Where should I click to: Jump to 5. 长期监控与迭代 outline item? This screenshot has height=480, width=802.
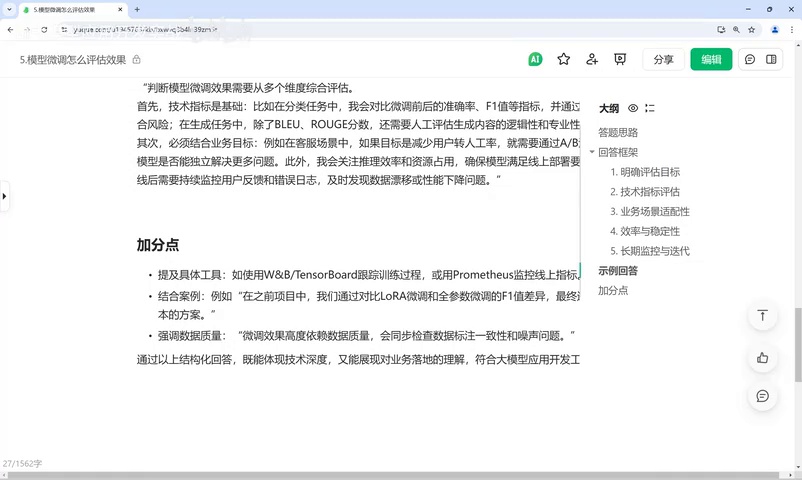point(650,251)
